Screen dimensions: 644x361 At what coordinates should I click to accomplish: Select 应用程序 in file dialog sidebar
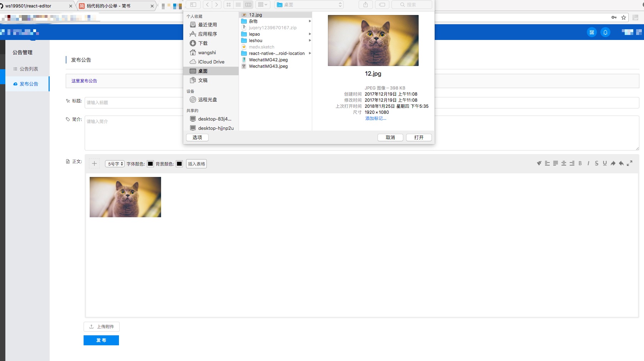click(x=211, y=34)
